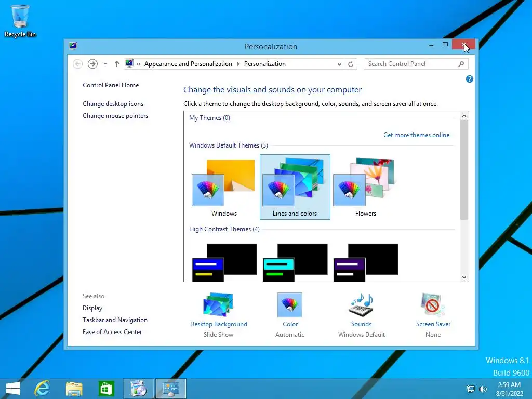Open the Start menu button
Viewport: 532px width, 399px height.
click(13, 389)
